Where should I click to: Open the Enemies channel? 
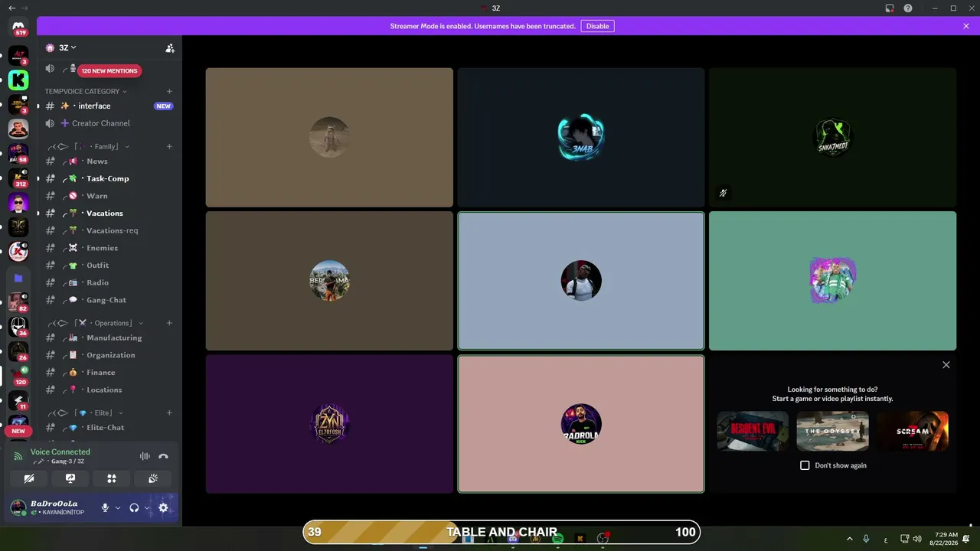(109, 248)
